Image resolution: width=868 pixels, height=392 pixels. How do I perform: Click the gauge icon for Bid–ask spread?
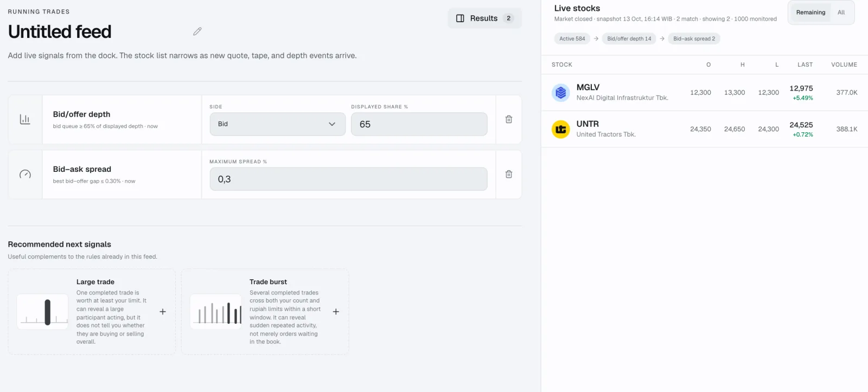coord(25,174)
